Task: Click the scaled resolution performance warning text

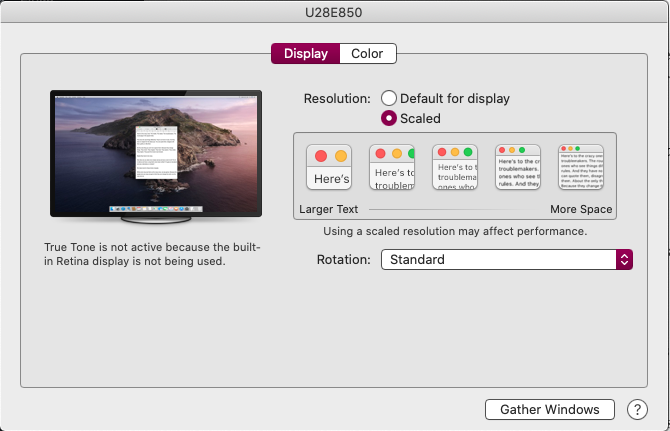Action: [455, 231]
